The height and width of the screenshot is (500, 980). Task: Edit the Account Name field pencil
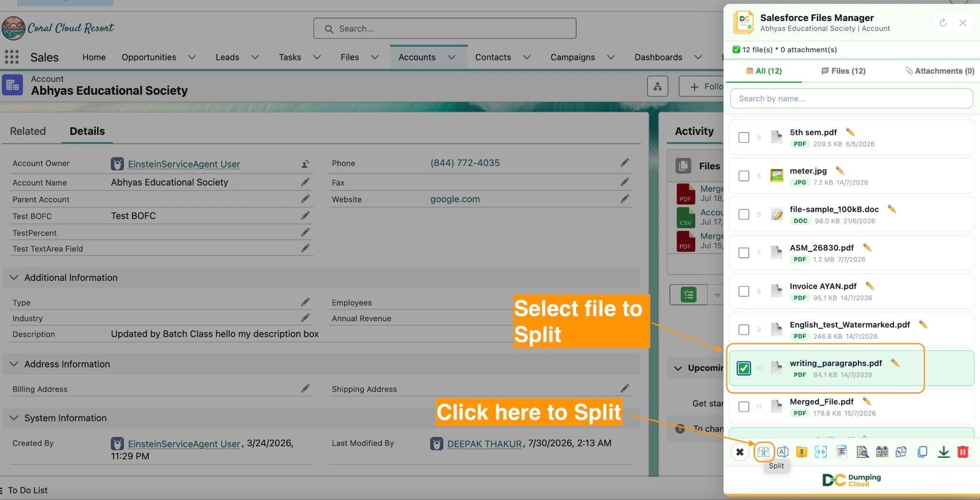(x=305, y=182)
